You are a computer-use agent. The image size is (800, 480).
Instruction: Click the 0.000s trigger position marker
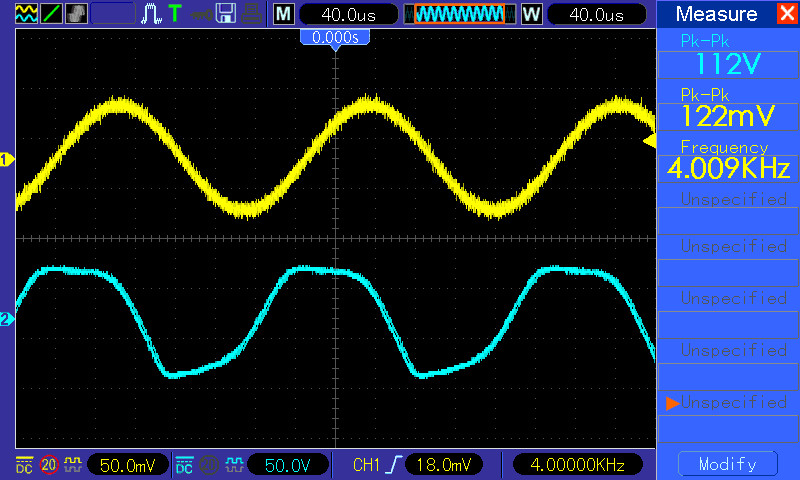pyautogui.click(x=336, y=37)
